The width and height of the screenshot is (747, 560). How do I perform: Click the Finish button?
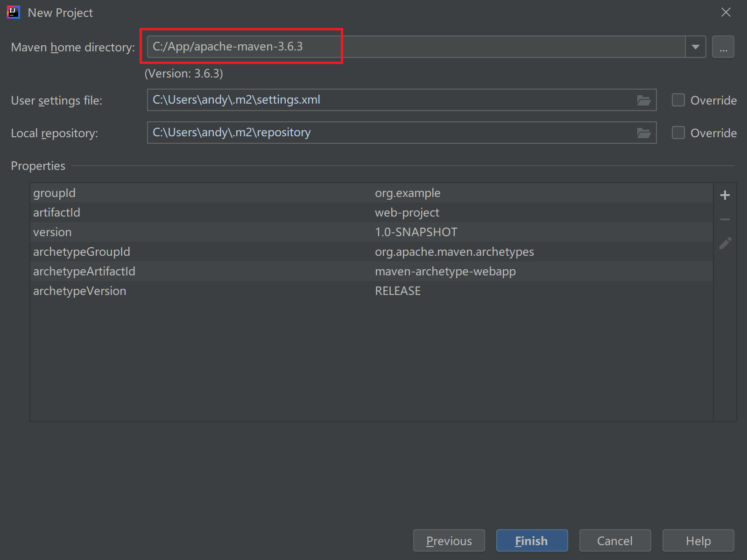pos(532,540)
